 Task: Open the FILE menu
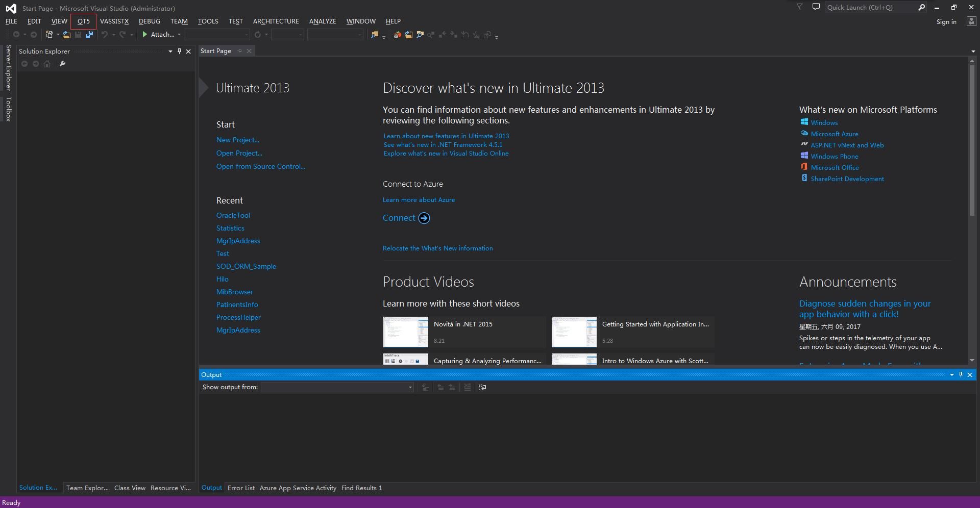(x=11, y=21)
